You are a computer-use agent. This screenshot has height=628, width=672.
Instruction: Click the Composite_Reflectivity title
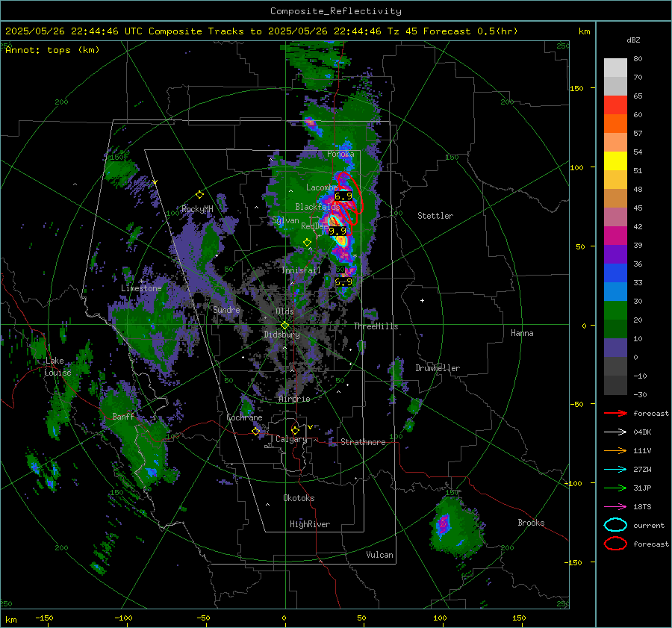tap(335, 11)
